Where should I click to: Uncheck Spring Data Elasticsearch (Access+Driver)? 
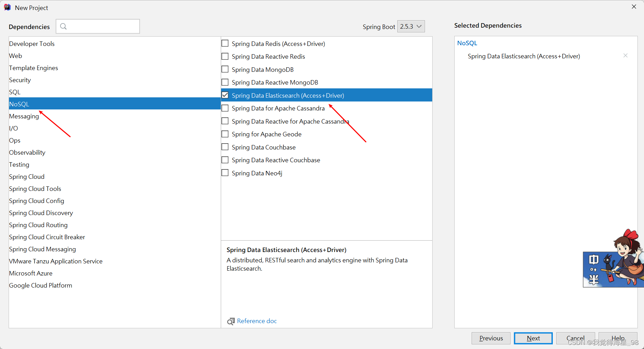coord(225,95)
